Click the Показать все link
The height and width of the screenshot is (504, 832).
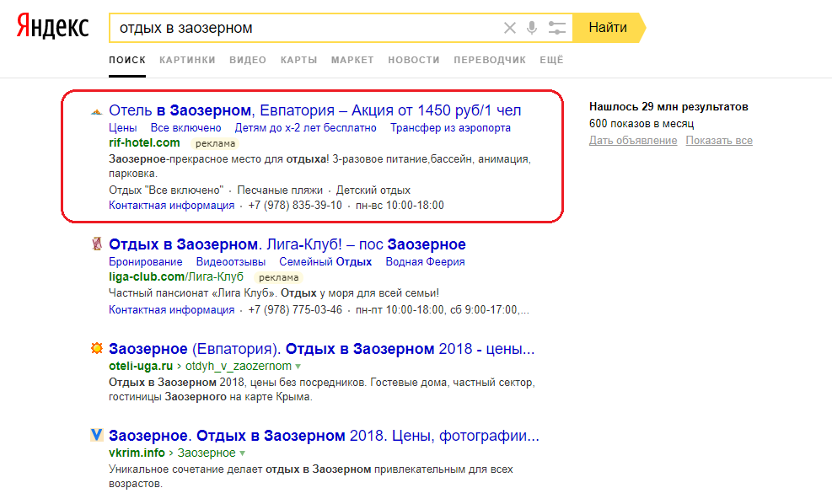(719, 141)
